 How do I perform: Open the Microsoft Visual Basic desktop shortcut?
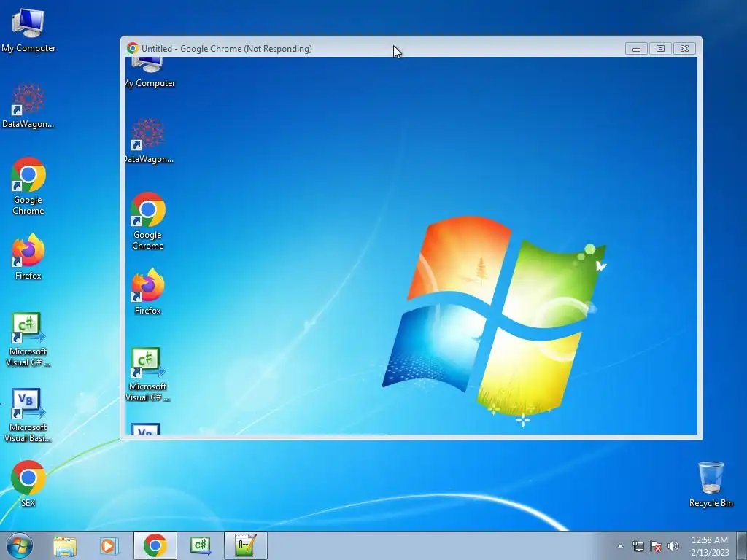(28, 415)
